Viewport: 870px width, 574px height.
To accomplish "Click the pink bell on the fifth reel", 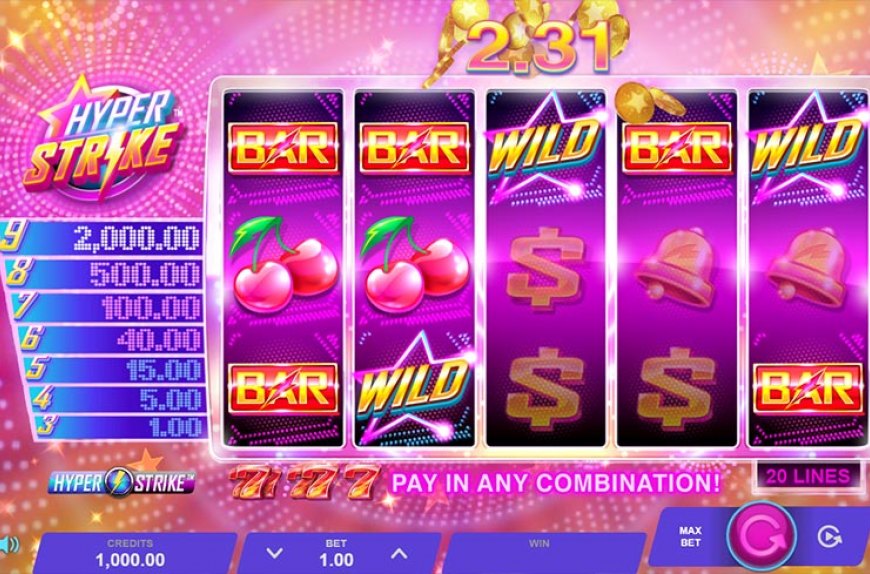I will (807, 268).
